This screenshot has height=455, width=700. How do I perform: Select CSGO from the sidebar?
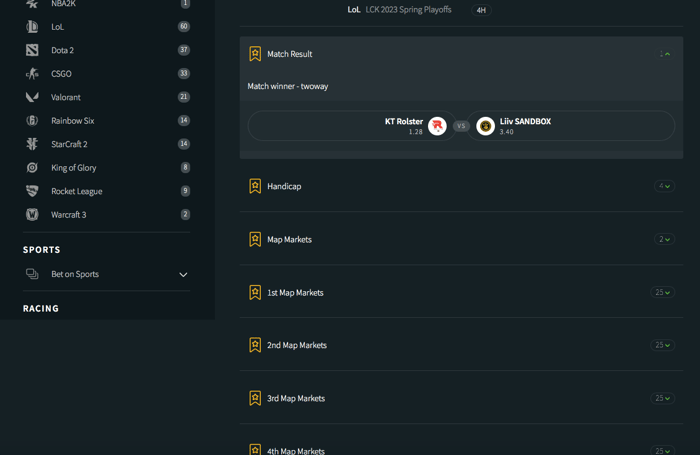[61, 74]
